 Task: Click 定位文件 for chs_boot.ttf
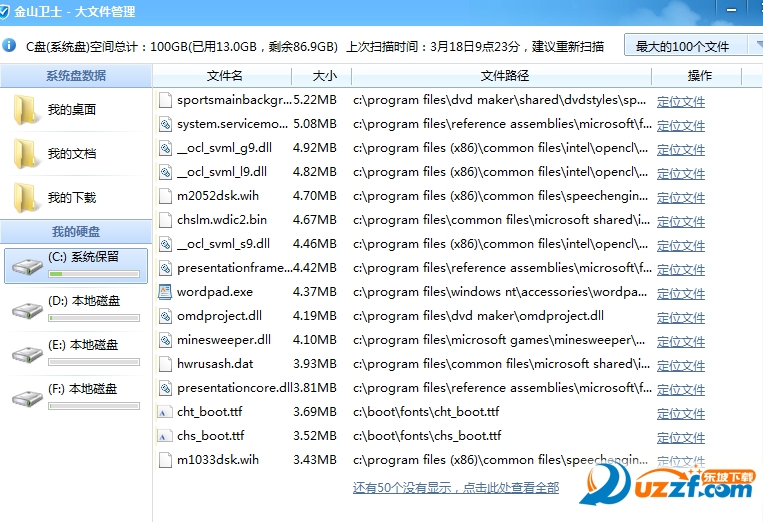681,437
